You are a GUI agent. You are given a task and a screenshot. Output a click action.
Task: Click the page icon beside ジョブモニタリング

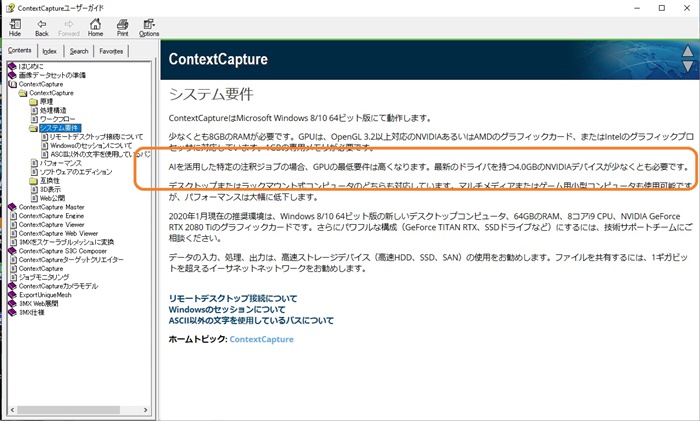tap(13, 277)
